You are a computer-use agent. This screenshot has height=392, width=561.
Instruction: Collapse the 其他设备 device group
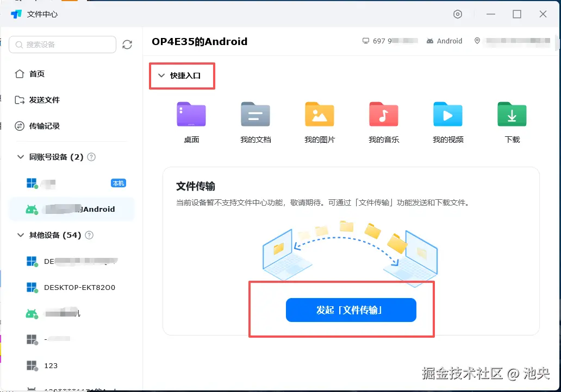pyautogui.click(x=21, y=235)
